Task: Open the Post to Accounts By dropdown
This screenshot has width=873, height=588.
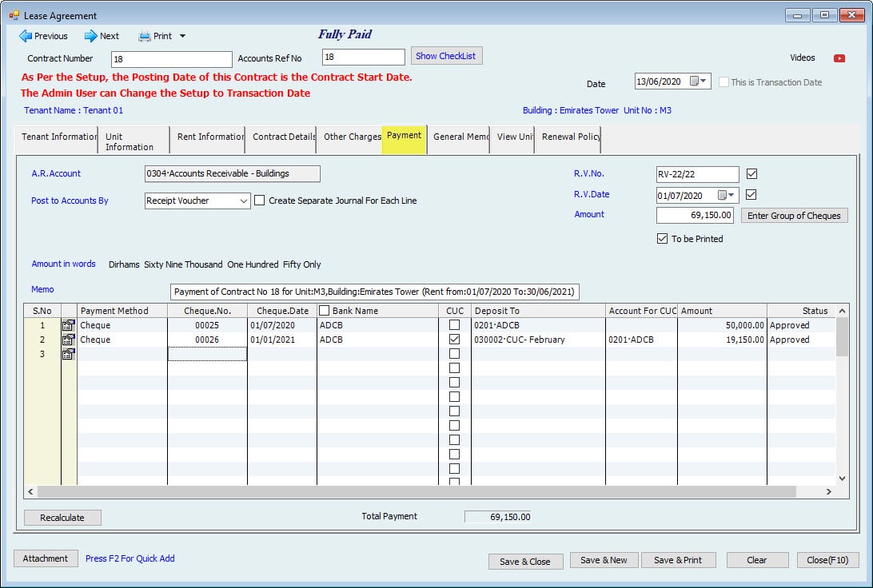Action: pos(243,201)
